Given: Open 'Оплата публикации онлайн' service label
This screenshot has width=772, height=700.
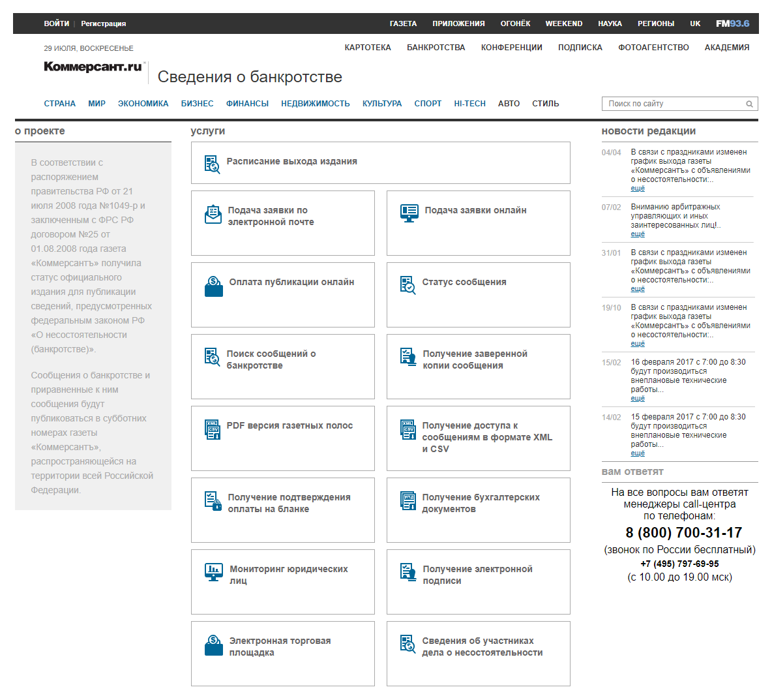Looking at the screenshot, I should coord(291,282).
